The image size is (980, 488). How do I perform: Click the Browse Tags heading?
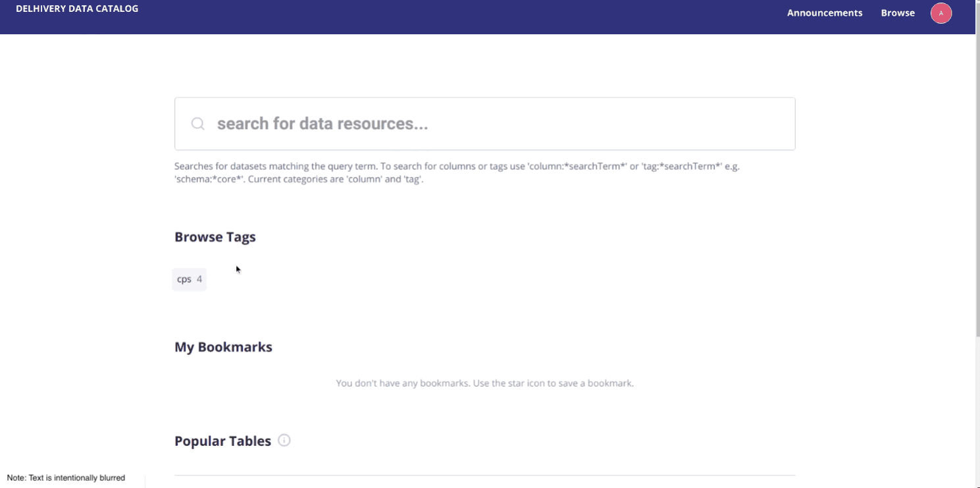click(215, 237)
